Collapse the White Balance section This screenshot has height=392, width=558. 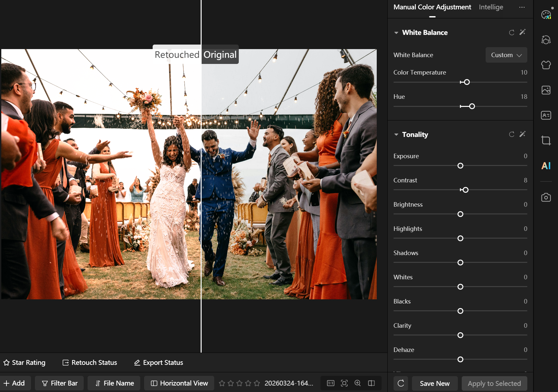(x=396, y=33)
